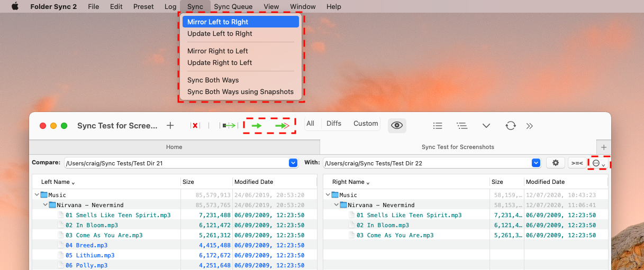
Task: Select 04 Breed.mp3 in left pane
Action: tap(86, 245)
